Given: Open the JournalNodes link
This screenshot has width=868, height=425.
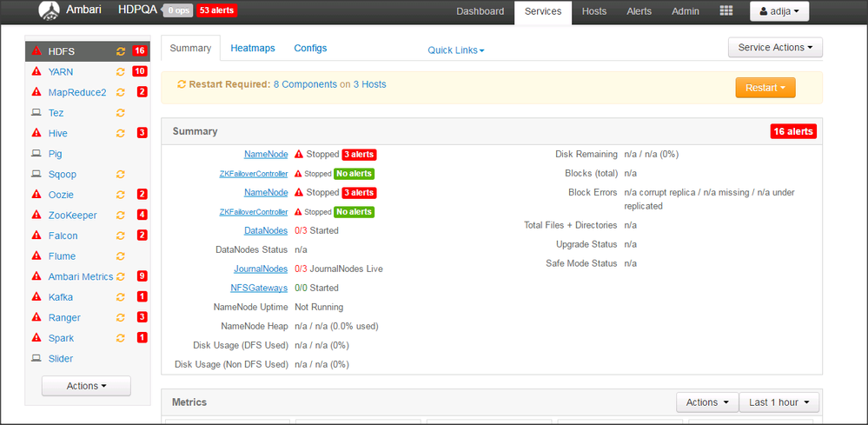Looking at the screenshot, I should [261, 269].
